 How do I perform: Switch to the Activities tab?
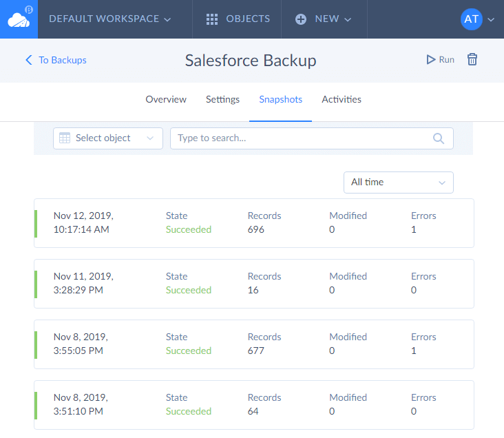coord(342,99)
